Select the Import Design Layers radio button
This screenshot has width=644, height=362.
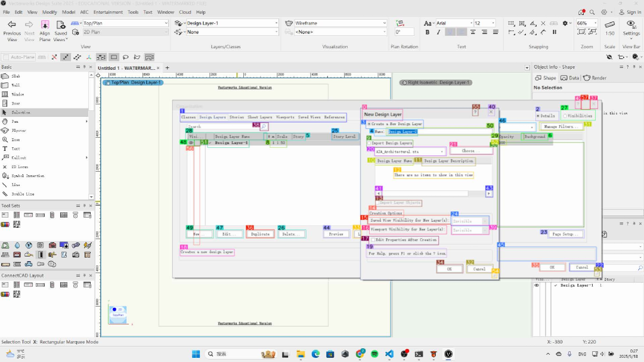[369, 143]
